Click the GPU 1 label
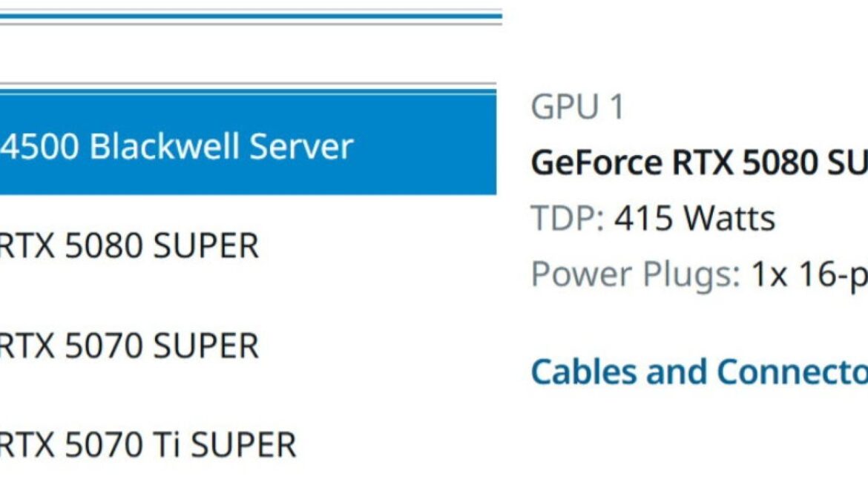 coord(577,107)
